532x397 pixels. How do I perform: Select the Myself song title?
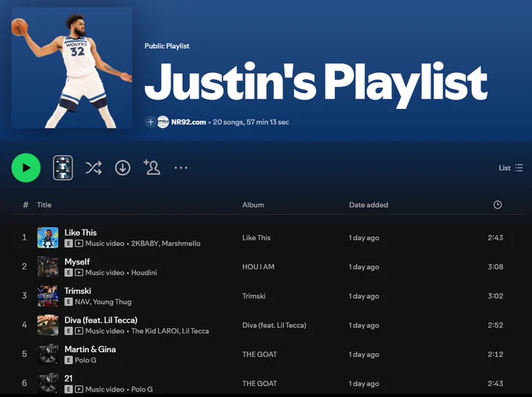pyautogui.click(x=77, y=262)
